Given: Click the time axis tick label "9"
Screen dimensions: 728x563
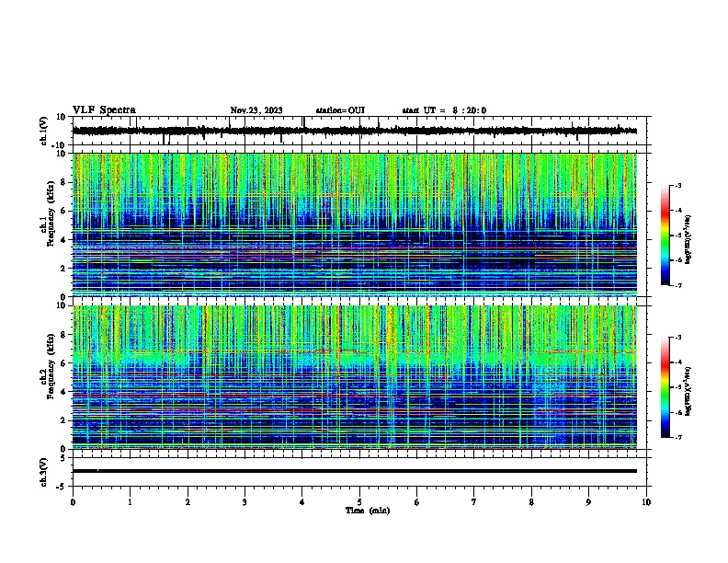Looking at the screenshot, I should (x=588, y=502).
